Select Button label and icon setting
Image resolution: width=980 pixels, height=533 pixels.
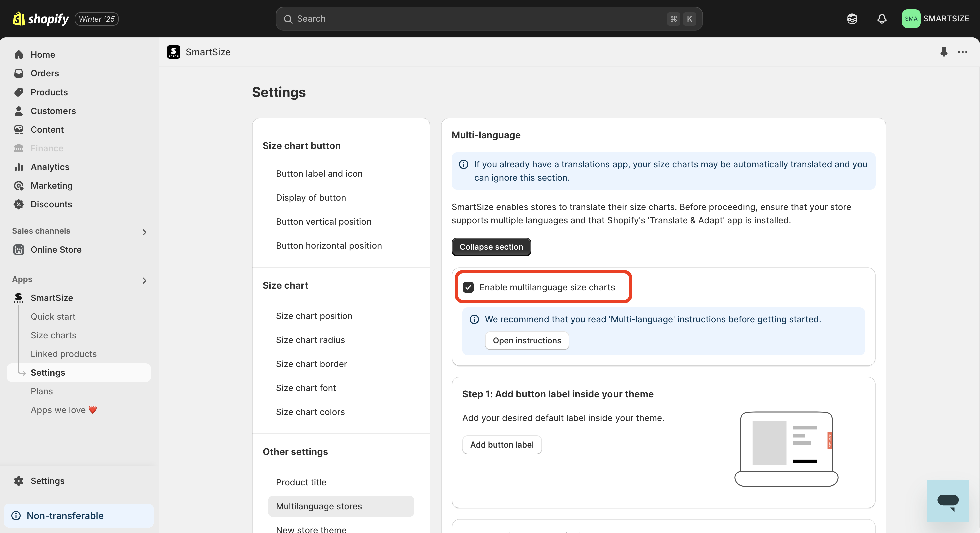[319, 173]
